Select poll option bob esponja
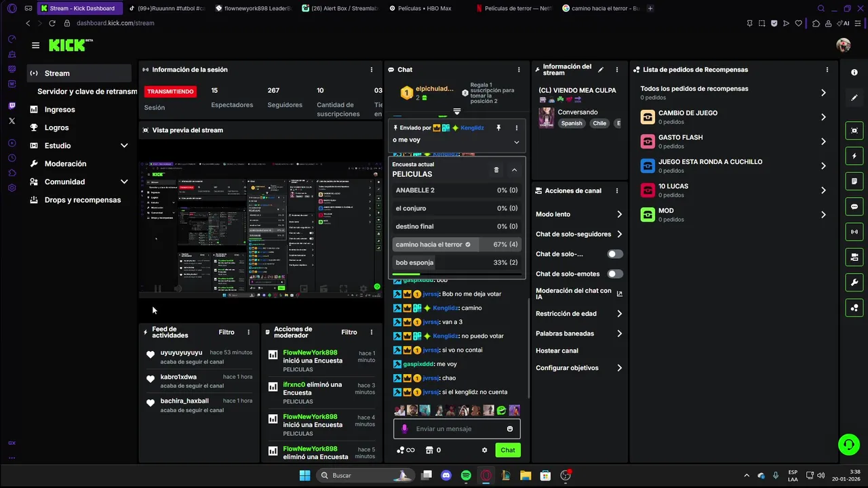 point(457,262)
